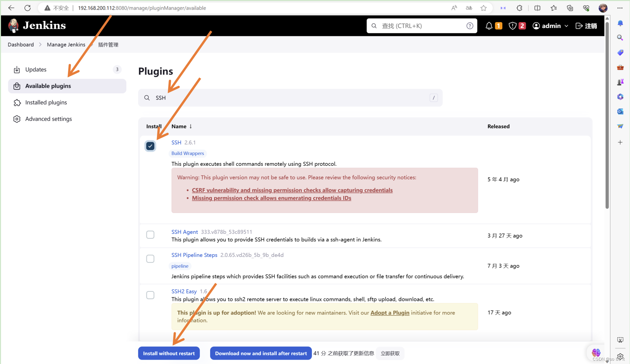Image resolution: width=630 pixels, height=364 pixels.
Task: Focus the plugin search field containing SSH
Action: [290, 98]
